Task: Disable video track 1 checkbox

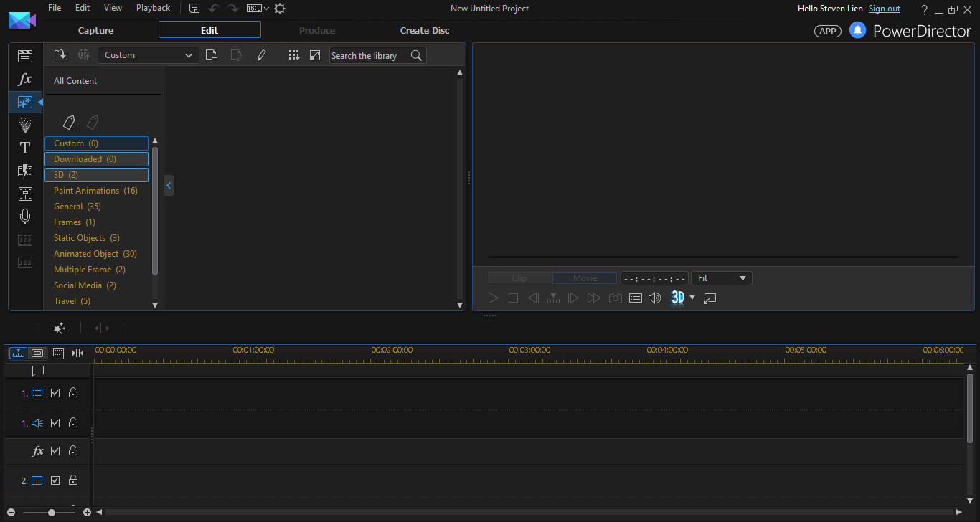Action: coord(55,393)
